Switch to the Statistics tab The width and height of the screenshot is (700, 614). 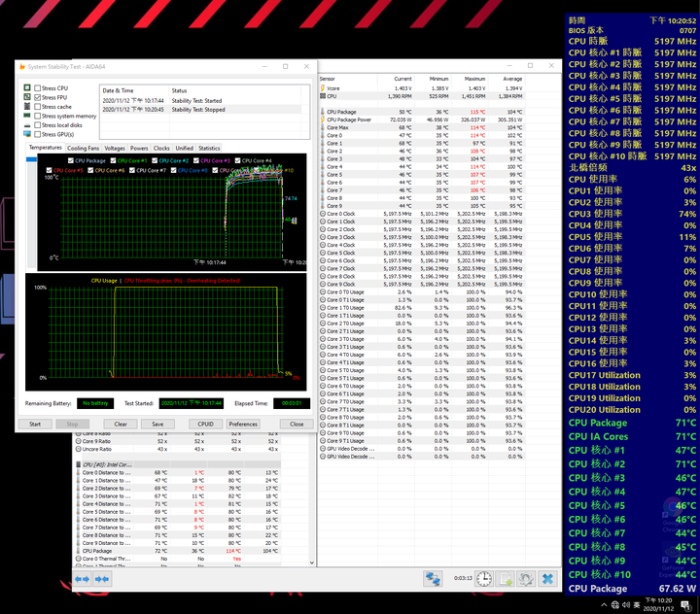click(209, 148)
